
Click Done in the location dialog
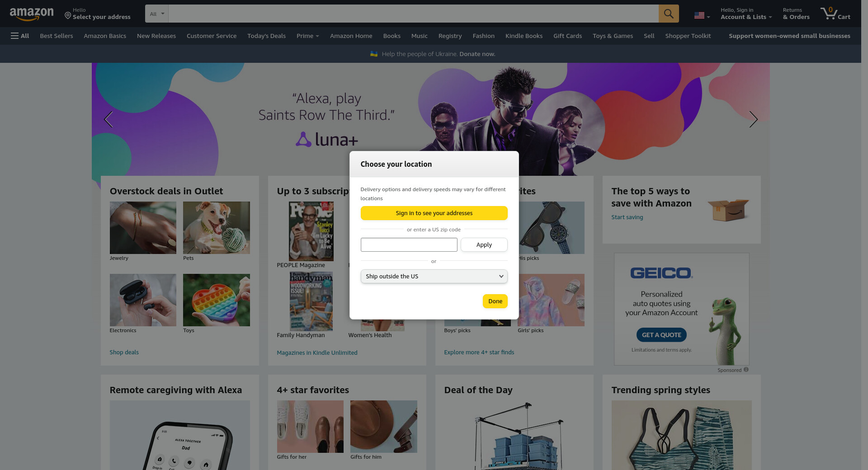click(x=495, y=301)
